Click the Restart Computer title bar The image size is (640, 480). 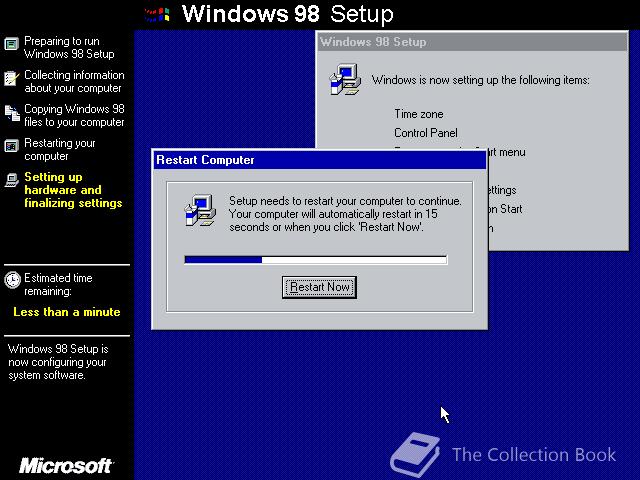(319, 160)
